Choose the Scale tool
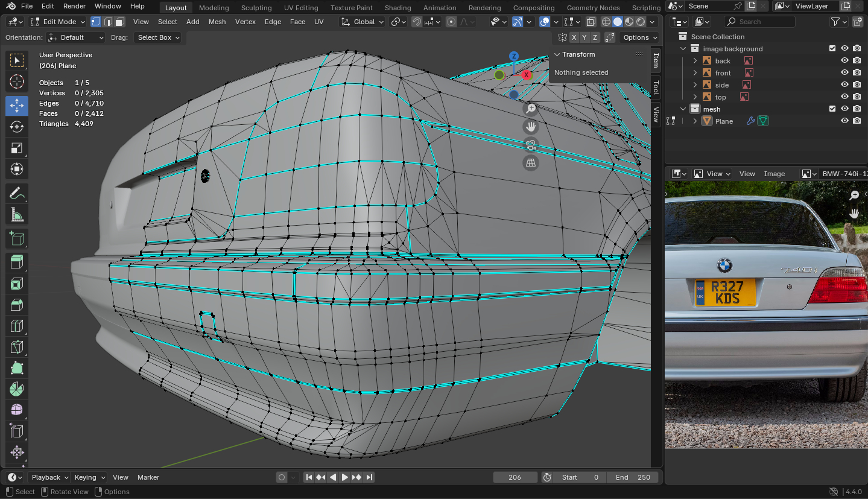The width and height of the screenshot is (868, 499). coord(17,148)
